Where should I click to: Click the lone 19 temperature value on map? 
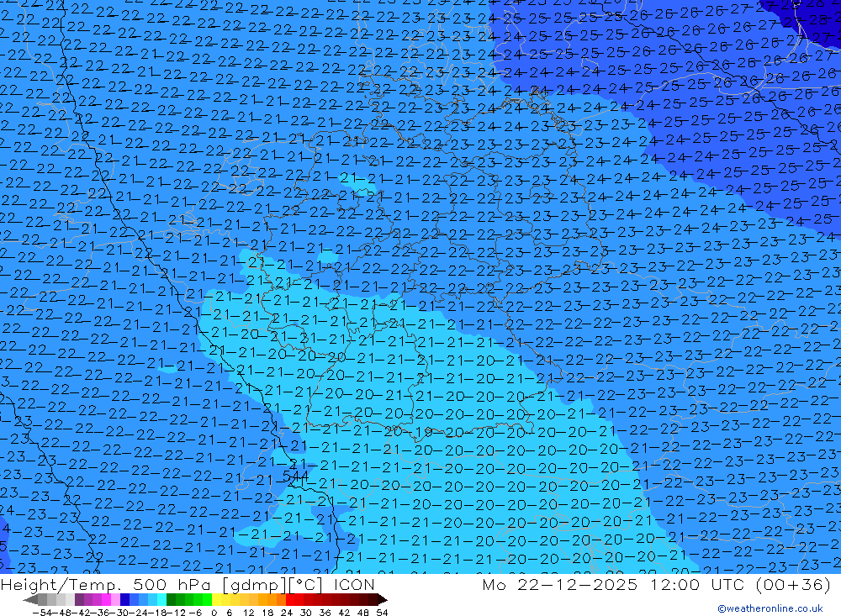pos(426,432)
